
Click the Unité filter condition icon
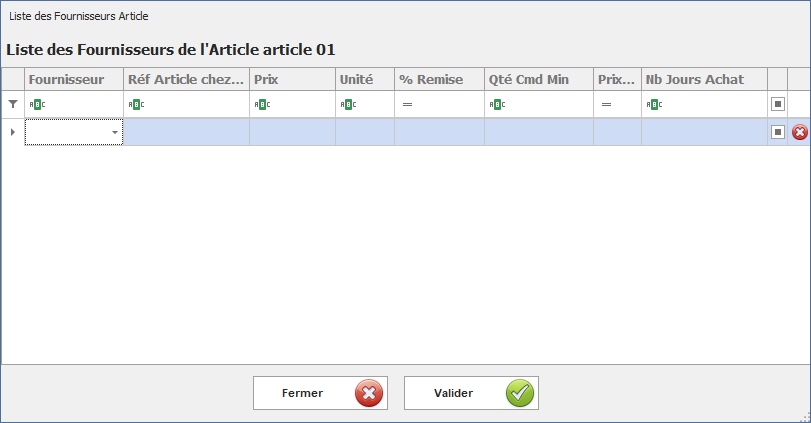[x=347, y=104]
